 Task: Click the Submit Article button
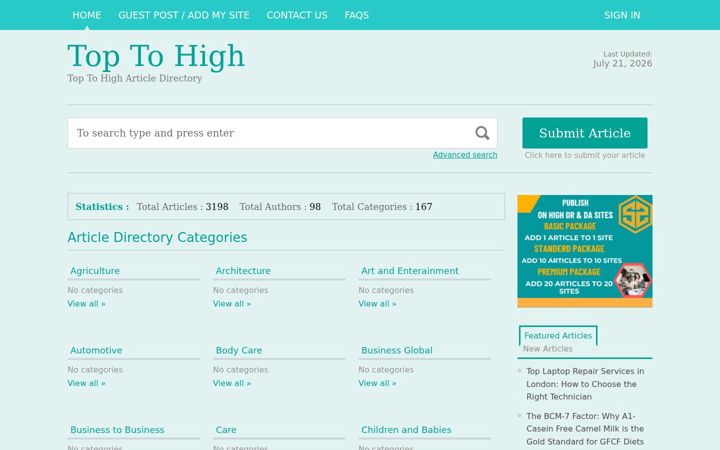coord(585,133)
